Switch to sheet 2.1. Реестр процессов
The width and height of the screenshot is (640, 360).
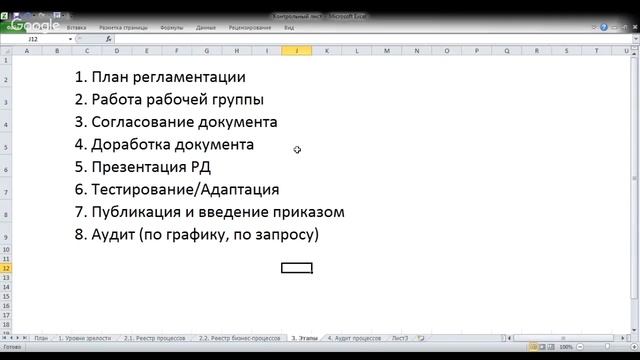(155, 338)
